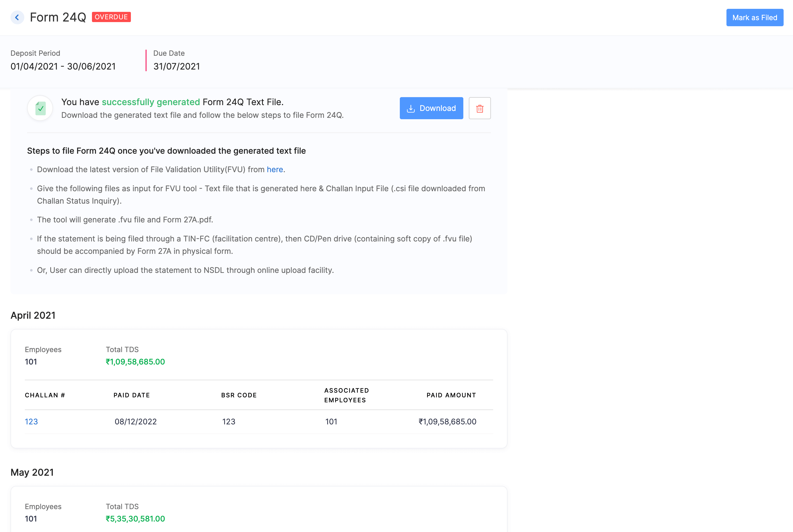The image size is (793, 532).
Task: Click the May Total TDS amount ₹5,35,30,581.00
Action: (x=135, y=519)
